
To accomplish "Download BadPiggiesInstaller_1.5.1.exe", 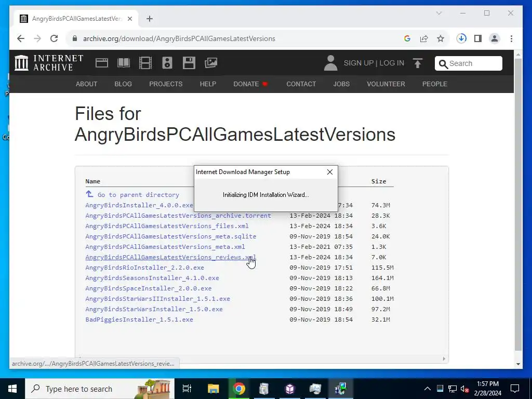I will [139, 320].
